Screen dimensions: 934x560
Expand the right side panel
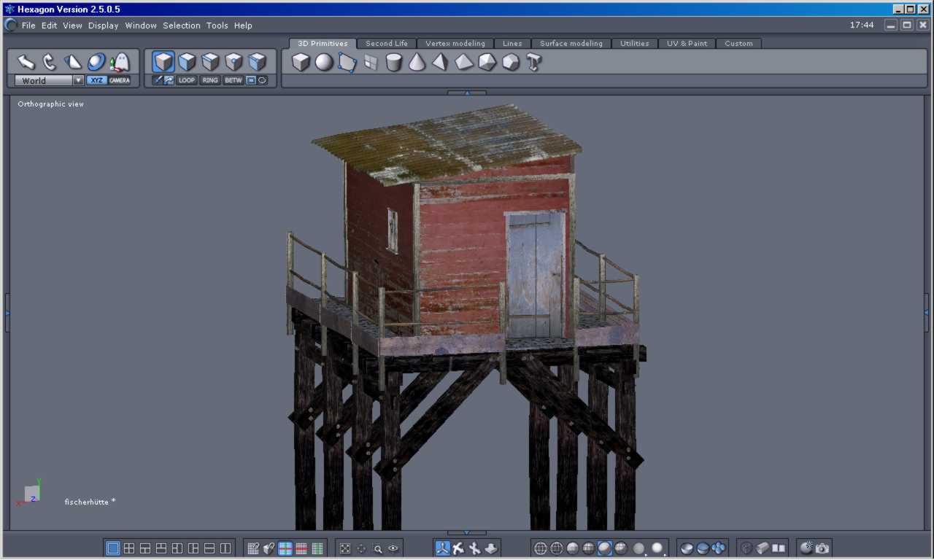point(927,313)
